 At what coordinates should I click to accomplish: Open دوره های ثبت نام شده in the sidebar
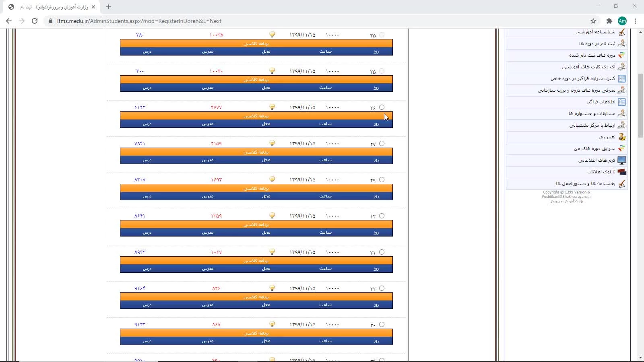pos(592,55)
